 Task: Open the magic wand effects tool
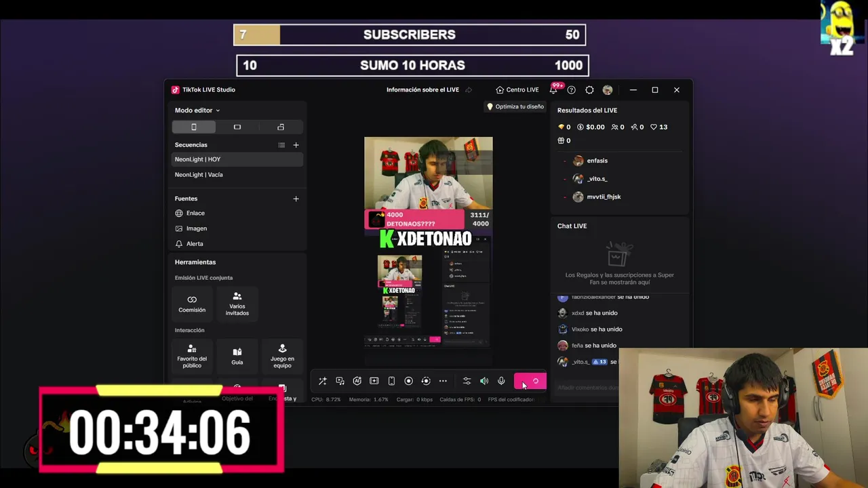(323, 381)
